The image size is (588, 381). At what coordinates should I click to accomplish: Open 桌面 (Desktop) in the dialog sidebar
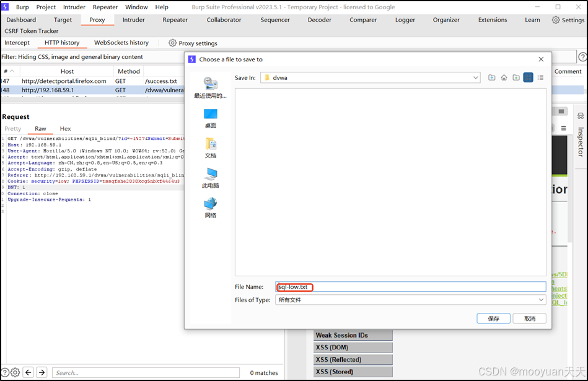[x=210, y=118]
